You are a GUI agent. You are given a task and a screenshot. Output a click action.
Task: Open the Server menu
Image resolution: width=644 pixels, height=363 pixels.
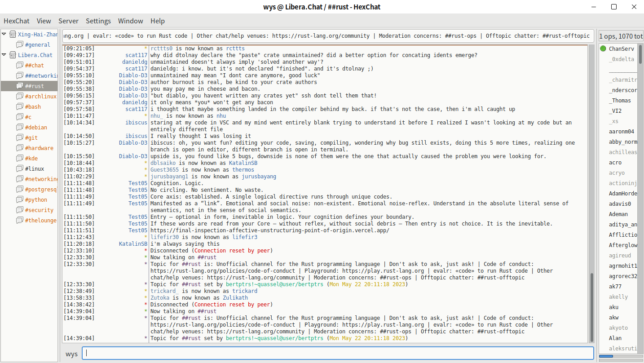(x=68, y=21)
